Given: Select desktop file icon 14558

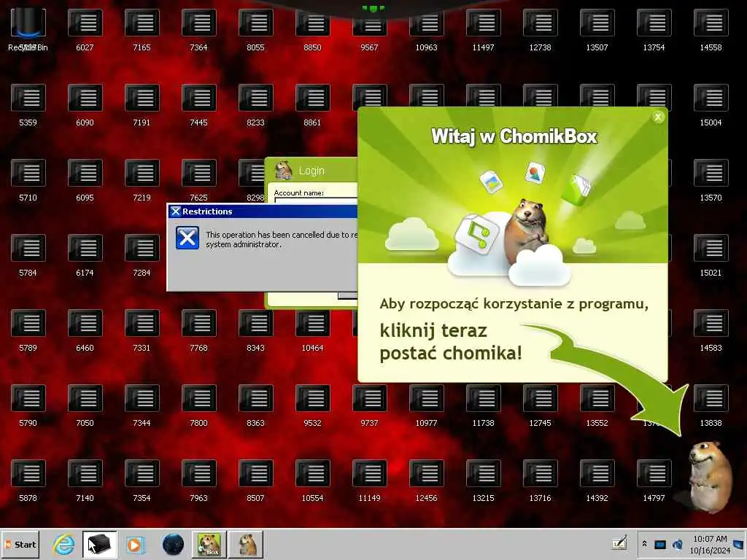Looking at the screenshot, I should pos(711,29).
